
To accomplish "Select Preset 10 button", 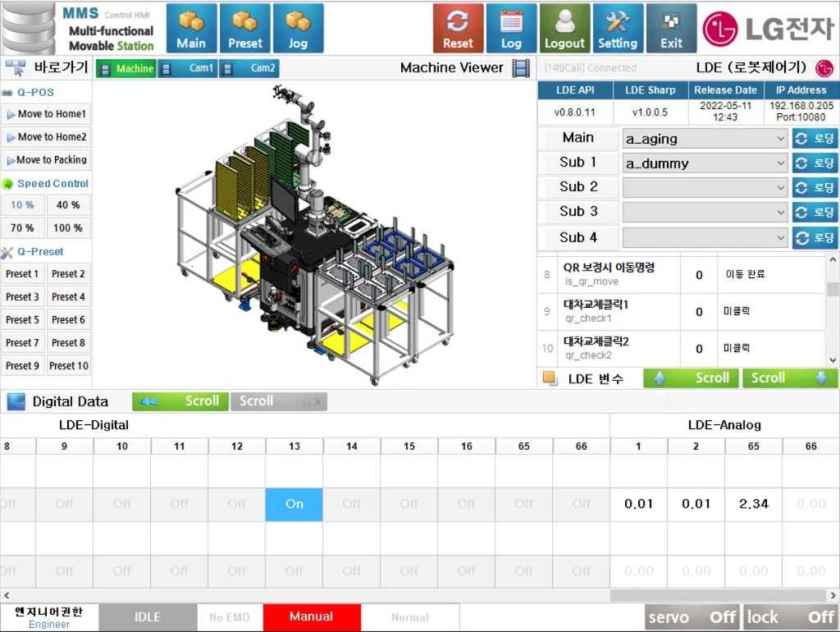I will click(69, 365).
